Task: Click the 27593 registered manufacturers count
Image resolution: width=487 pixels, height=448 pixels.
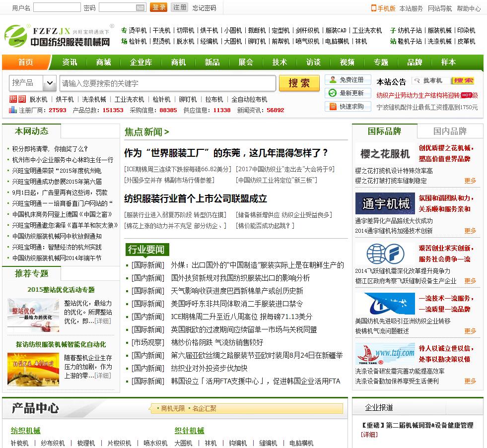Action: tap(58, 110)
